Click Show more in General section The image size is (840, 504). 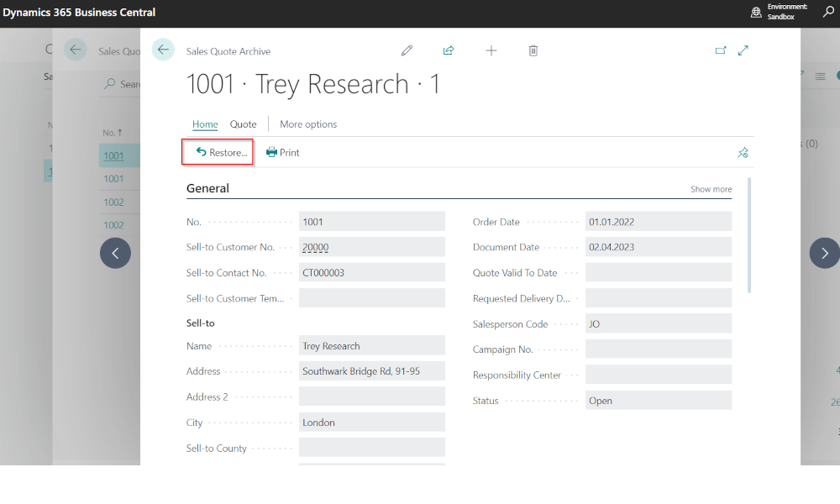(x=711, y=189)
